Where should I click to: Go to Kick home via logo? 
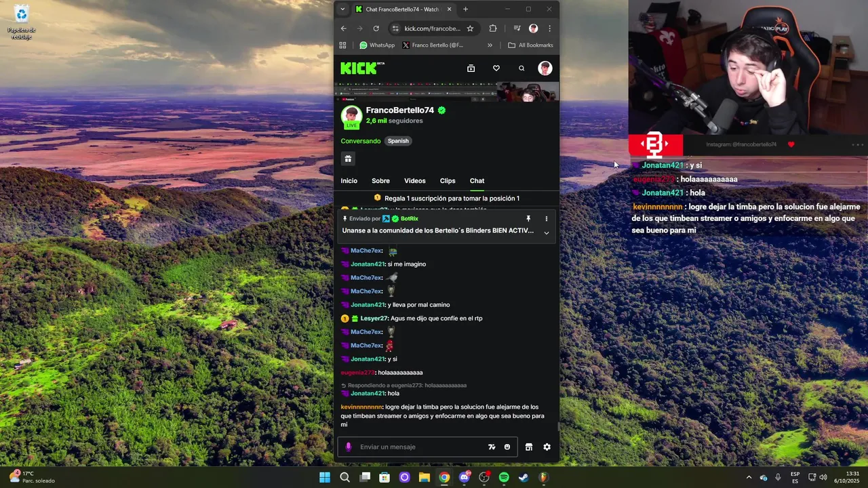pos(362,68)
